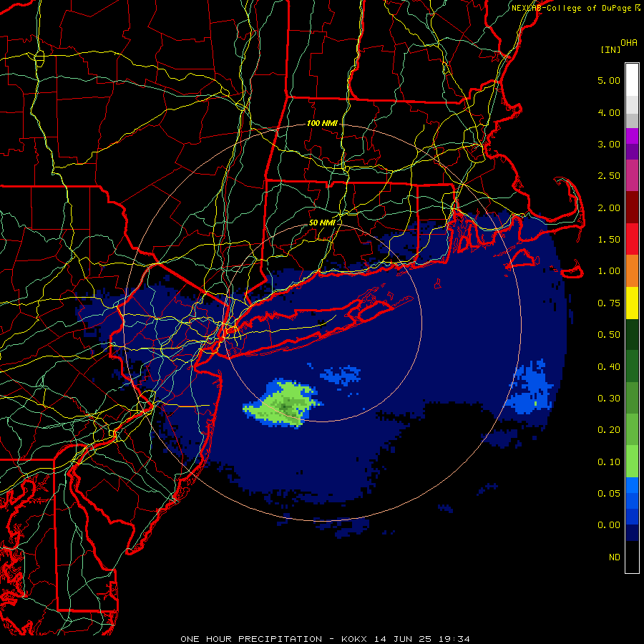Select the 0.10 legend value
The image size is (644, 644).
(x=609, y=462)
